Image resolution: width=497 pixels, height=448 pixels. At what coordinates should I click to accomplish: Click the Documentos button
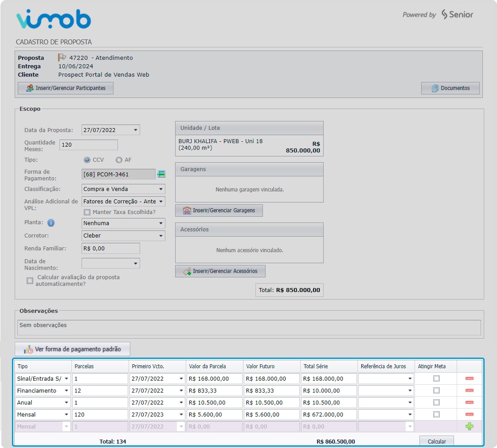pyautogui.click(x=450, y=88)
